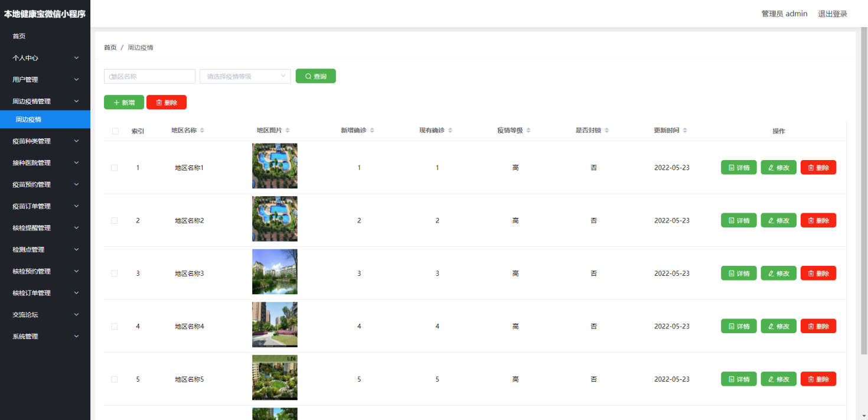Expand 接种医院管理 sidebar menu
This screenshot has width=868, height=420.
coord(45,163)
